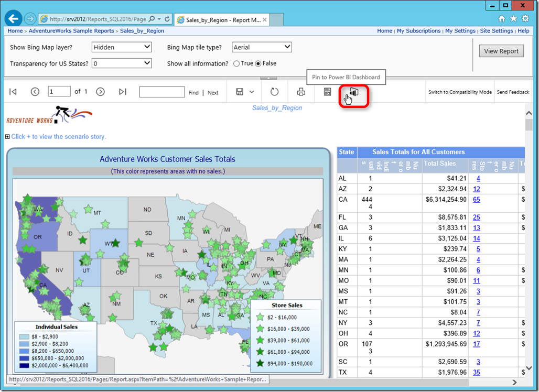The width and height of the screenshot is (539, 392).
Task: Click the $2,000,000 - $6,400,000 legend swatch
Action: click(x=24, y=366)
